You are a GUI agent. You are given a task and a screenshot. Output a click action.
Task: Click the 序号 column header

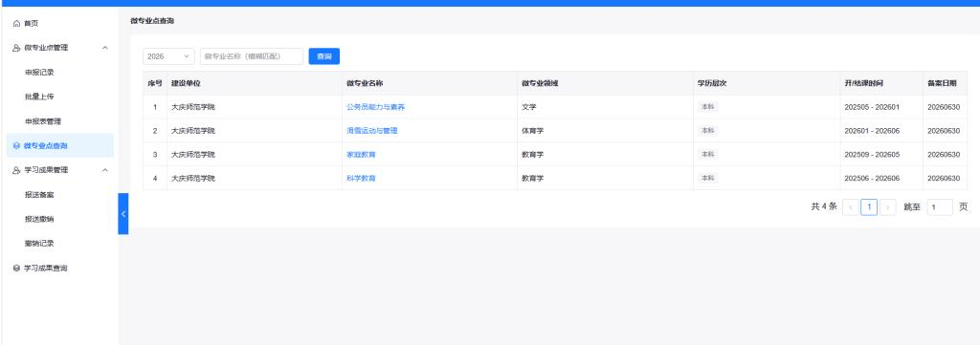[155, 83]
